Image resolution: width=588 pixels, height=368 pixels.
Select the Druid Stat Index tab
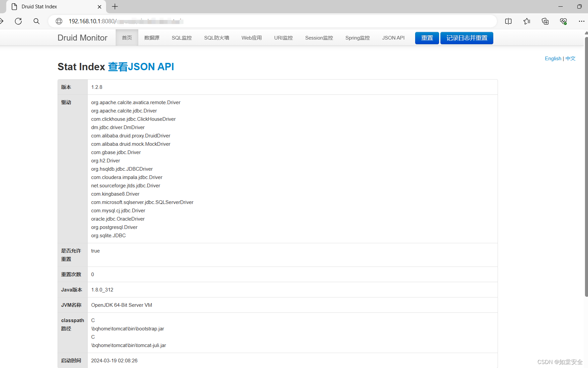click(x=56, y=7)
